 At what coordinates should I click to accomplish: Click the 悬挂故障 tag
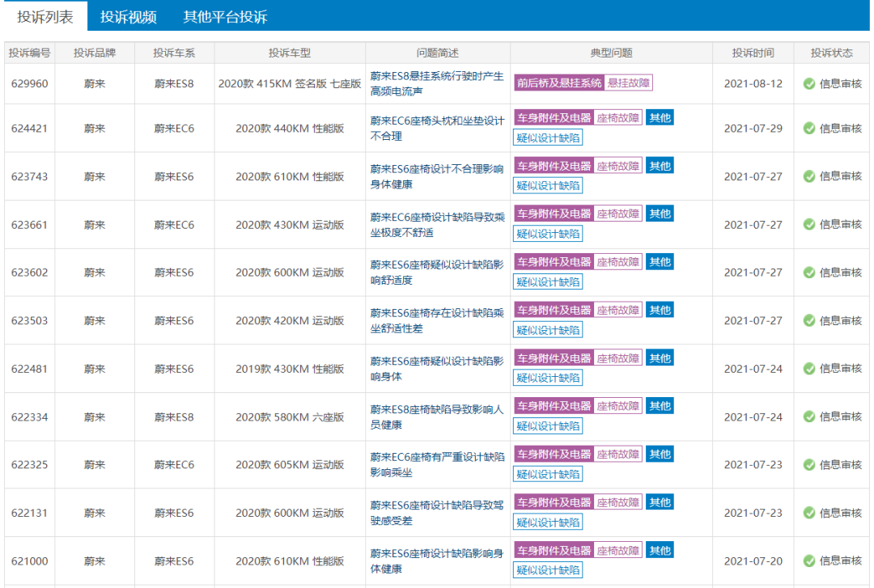629,83
